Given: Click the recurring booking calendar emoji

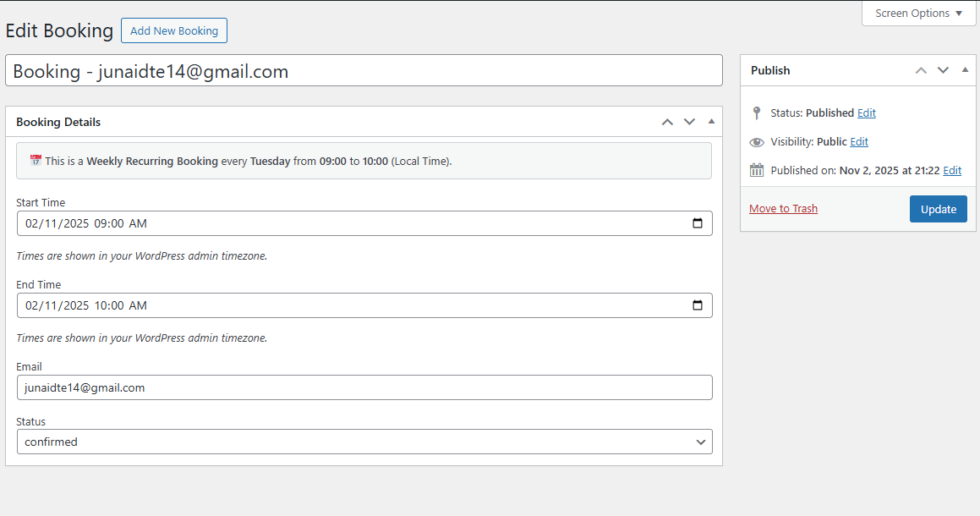Looking at the screenshot, I should (35, 160).
